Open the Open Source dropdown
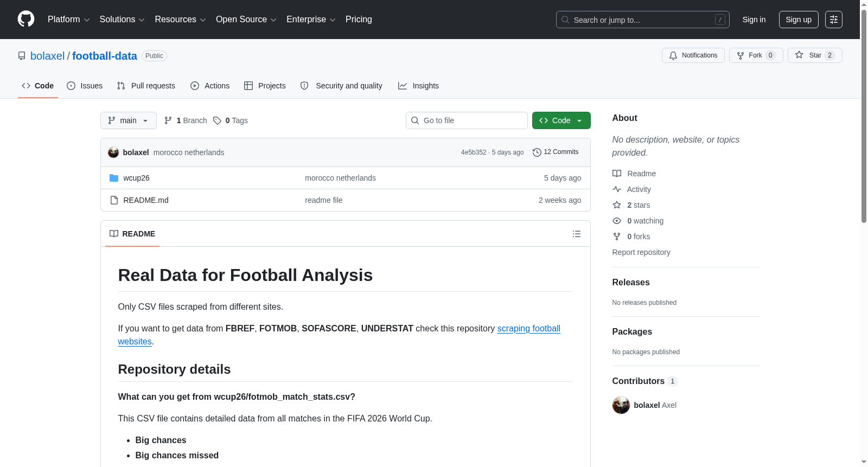868x467 pixels. 246,20
